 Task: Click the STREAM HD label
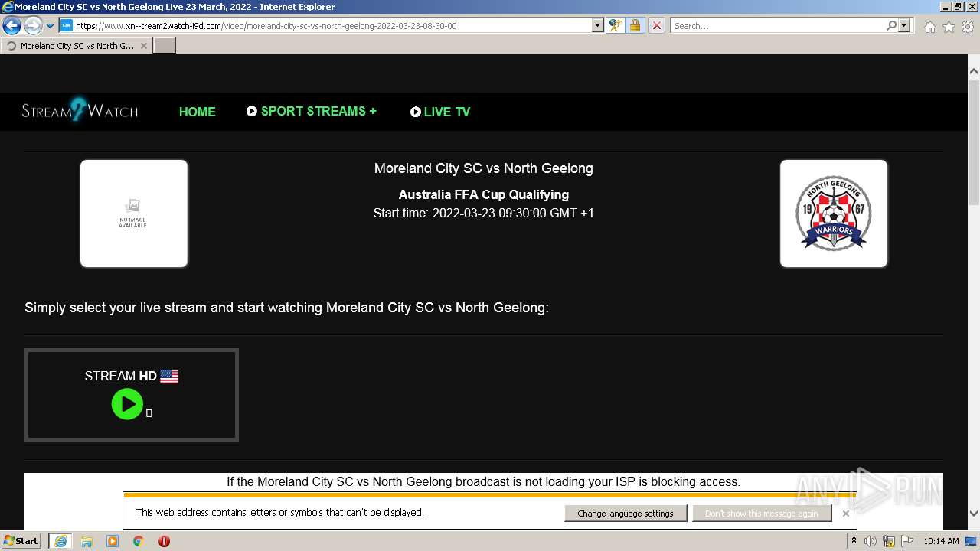[x=120, y=376]
